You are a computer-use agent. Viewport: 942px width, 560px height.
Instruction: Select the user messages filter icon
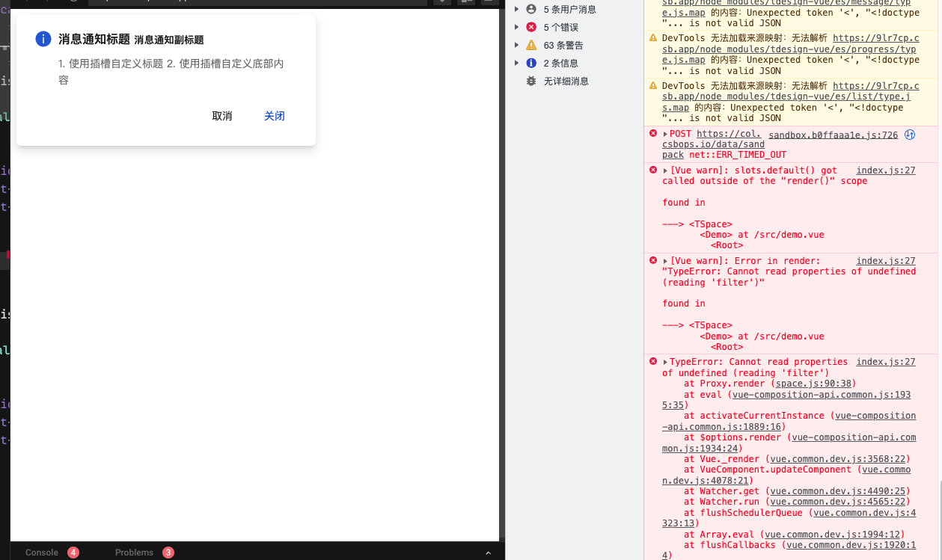coord(531,9)
